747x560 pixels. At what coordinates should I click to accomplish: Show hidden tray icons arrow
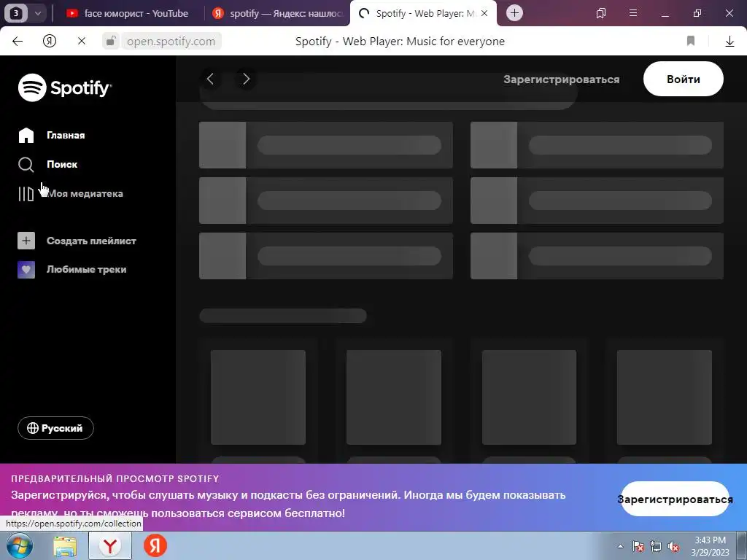tap(620, 546)
